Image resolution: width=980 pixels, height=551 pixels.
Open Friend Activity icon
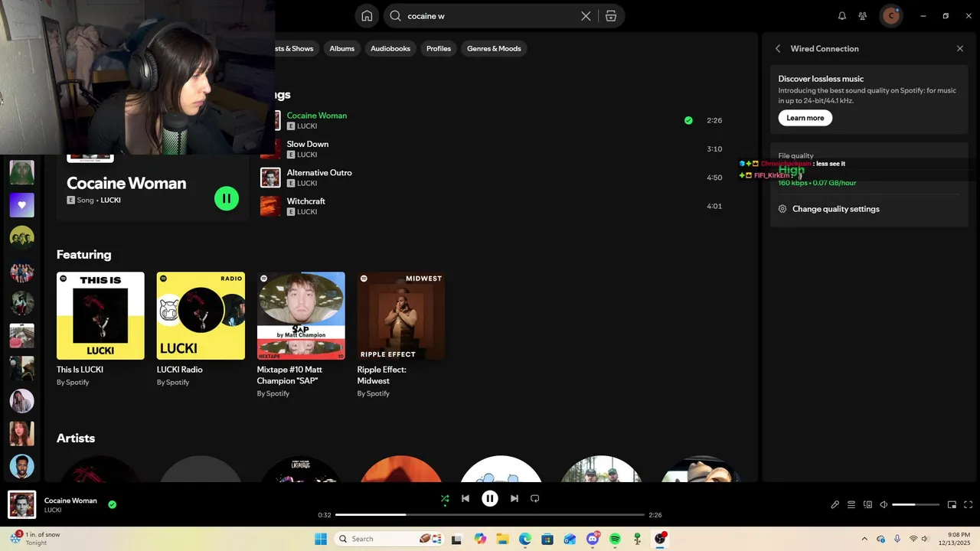tap(863, 16)
